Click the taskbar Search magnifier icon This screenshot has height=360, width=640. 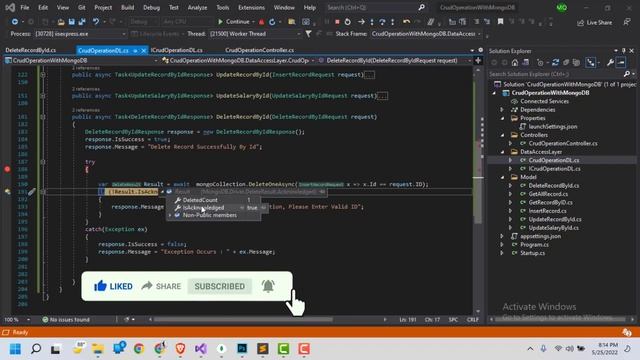pyautogui.click(x=36, y=349)
